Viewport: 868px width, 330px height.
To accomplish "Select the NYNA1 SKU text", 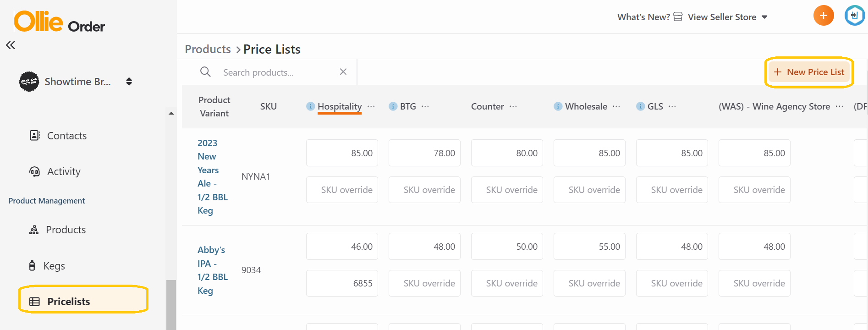I will [256, 176].
